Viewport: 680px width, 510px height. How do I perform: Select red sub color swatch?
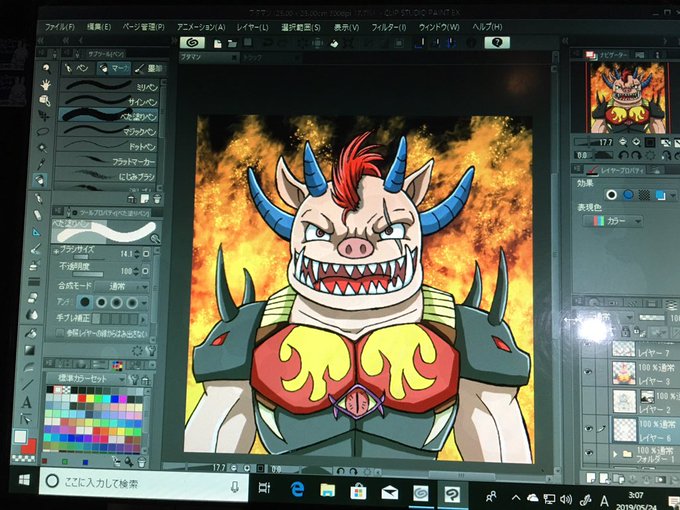[x=31, y=446]
